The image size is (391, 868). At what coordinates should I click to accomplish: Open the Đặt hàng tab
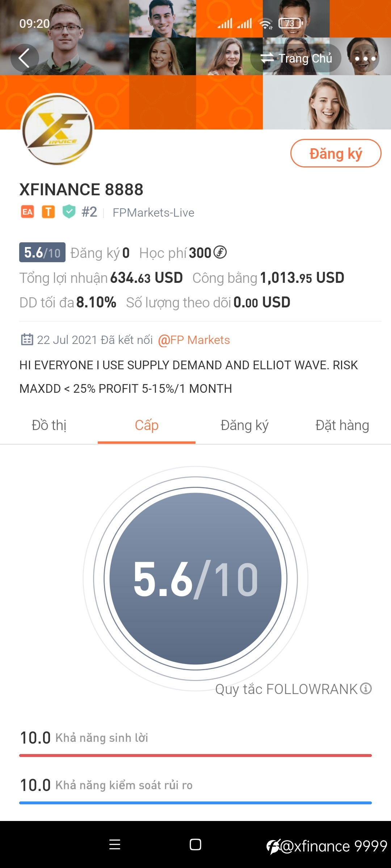342,426
